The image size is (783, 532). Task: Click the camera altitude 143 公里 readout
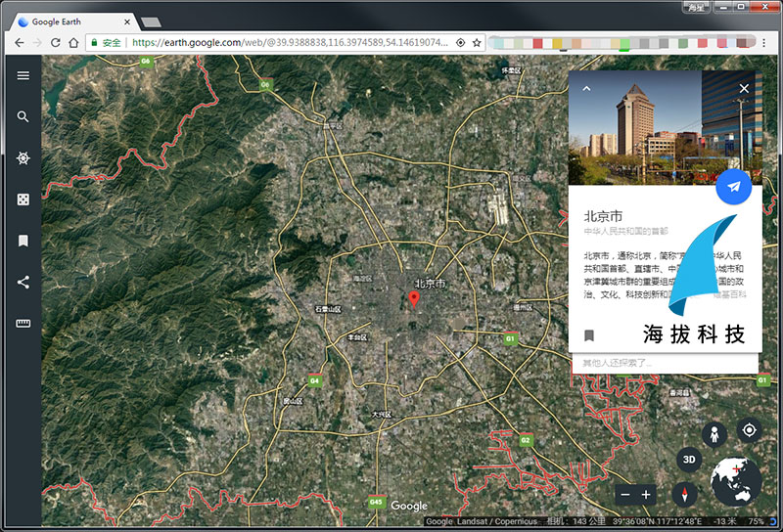tap(576, 521)
